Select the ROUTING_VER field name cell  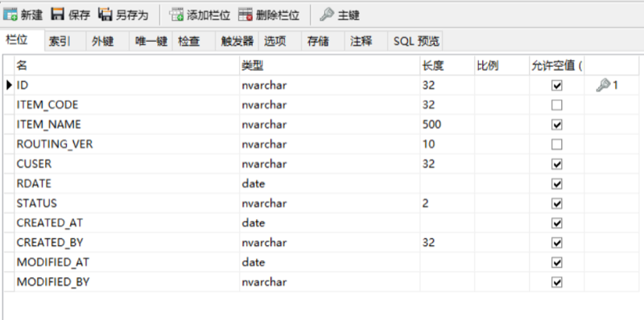[127, 145]
